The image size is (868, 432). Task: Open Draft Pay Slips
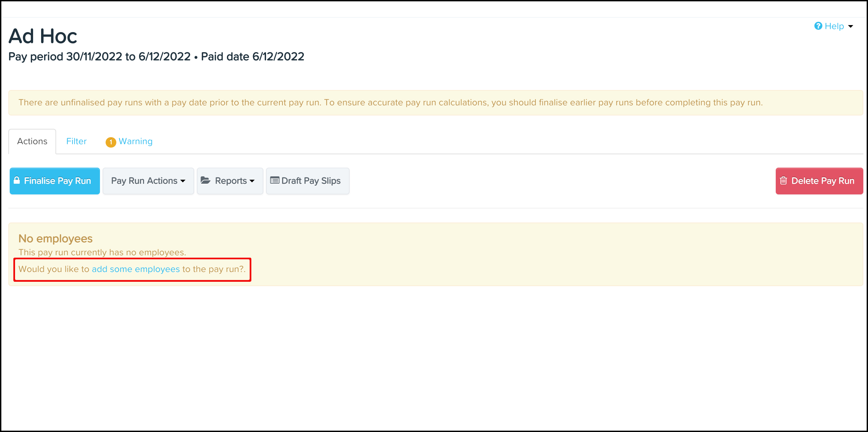(307, 181)
